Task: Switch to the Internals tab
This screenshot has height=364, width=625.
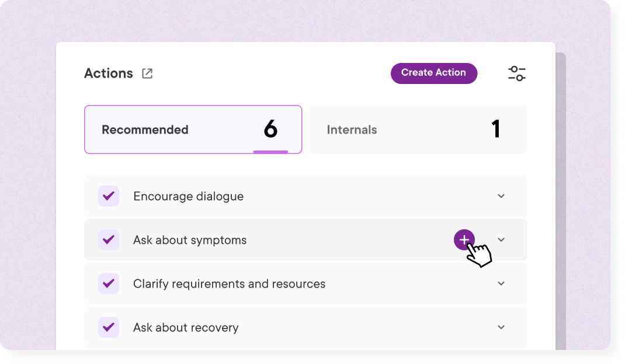Action: tap(418, 129)
